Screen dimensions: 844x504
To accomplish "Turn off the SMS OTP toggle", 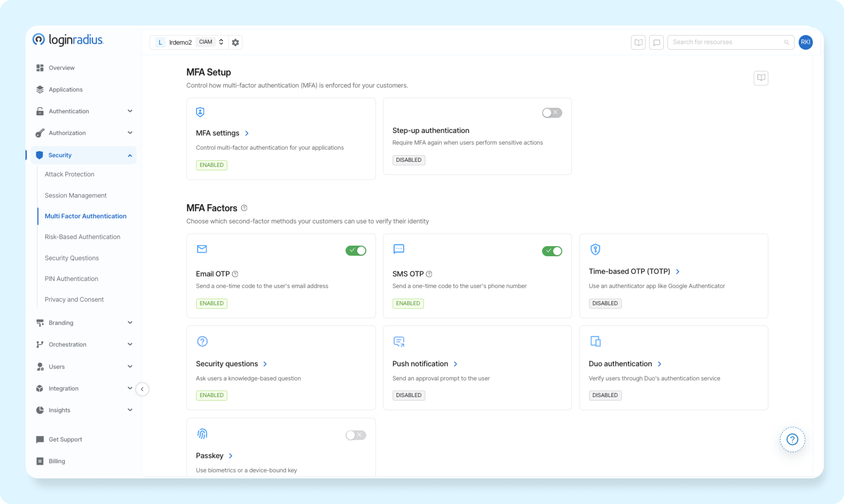I will [x=552, y=251].
